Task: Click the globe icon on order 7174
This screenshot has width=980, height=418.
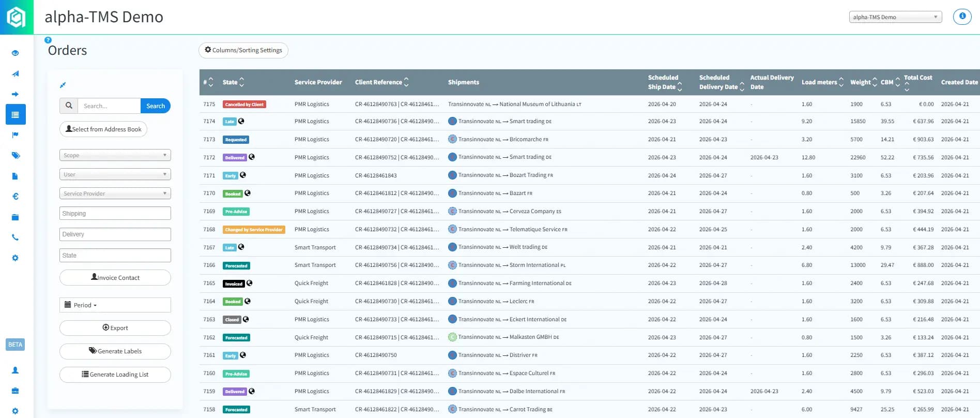Action: (x=241, y=121)
